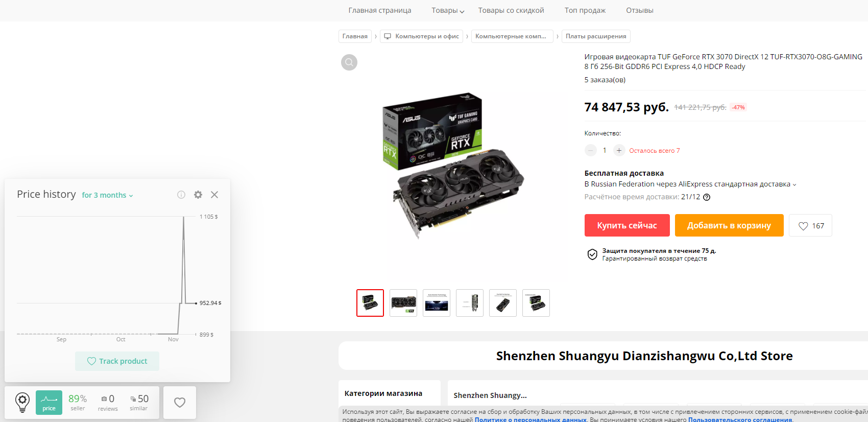Open Отзывы in store navigation
Screen dimensions: 868x422
[x=640, y=10]
